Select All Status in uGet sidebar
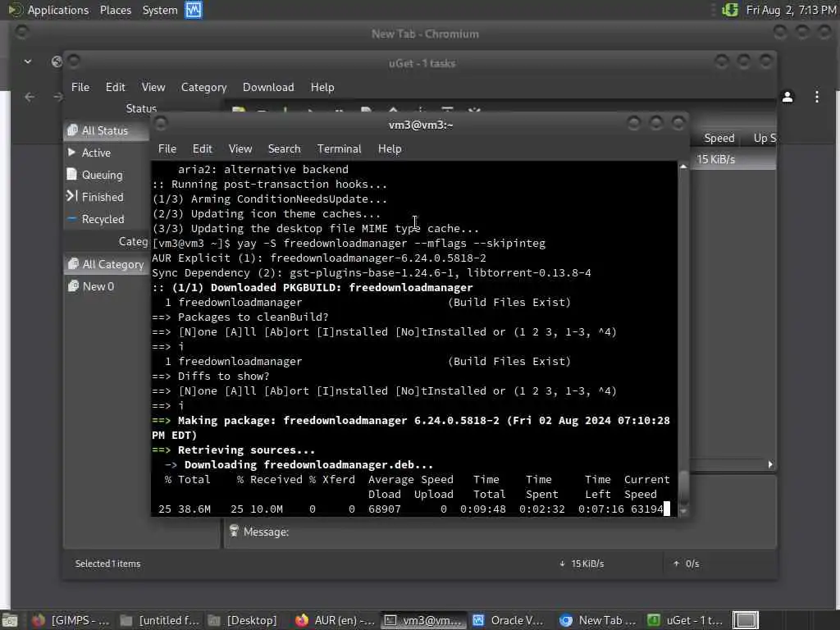The image size is (840, 630). coord(106,130)
